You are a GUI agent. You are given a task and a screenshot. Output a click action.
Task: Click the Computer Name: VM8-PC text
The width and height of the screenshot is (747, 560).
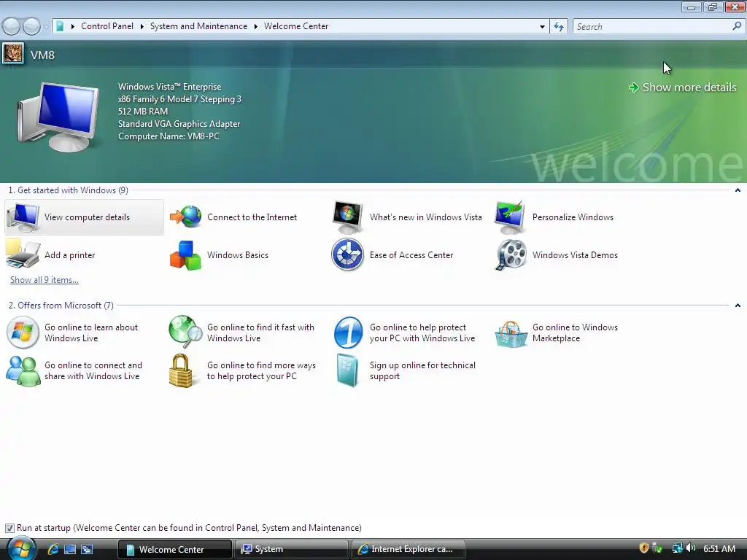[x=169, y=136]
